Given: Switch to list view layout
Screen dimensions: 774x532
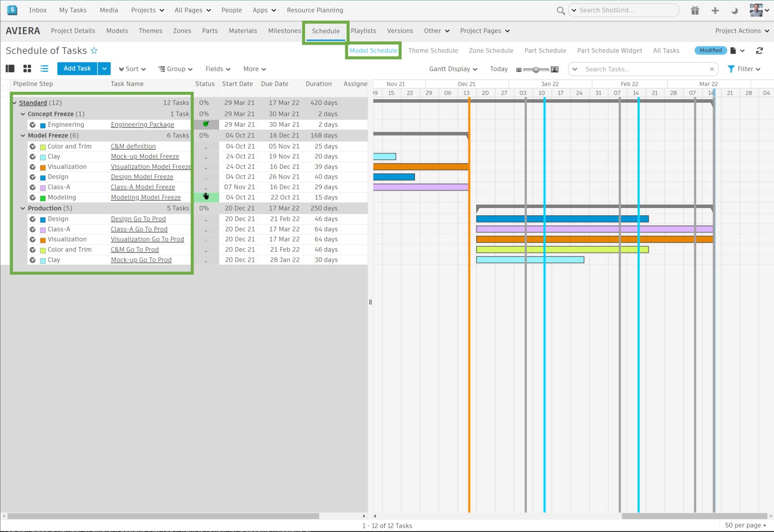Looking at the screenshot, I should pyautogui.click(x=44, y=69).
